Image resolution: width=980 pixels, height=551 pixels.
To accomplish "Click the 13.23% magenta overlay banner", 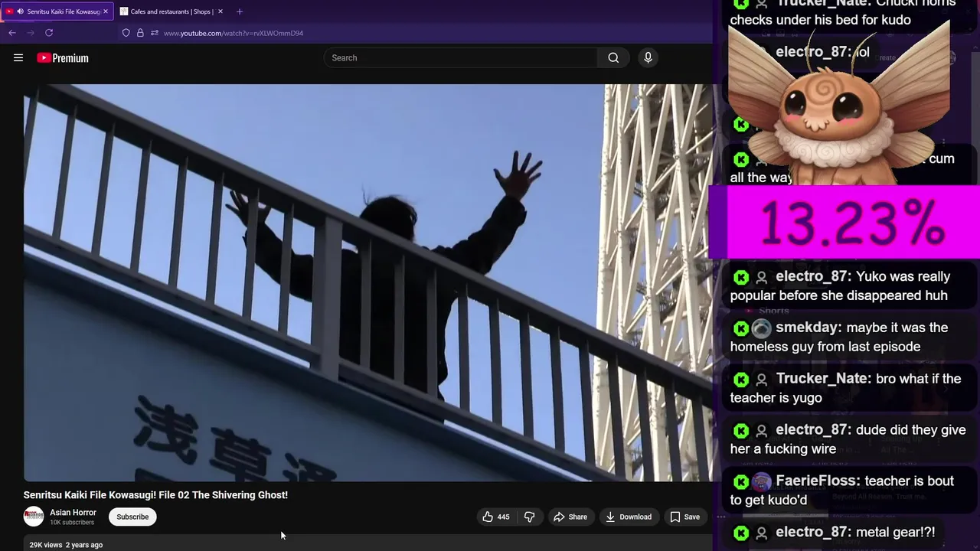I will (844, 222).
